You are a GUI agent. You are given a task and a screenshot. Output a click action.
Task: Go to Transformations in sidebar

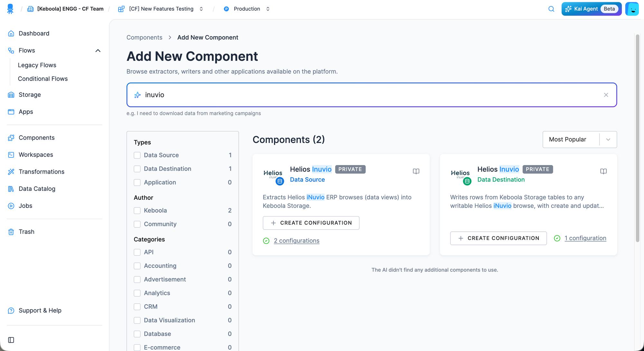point(41,172)
